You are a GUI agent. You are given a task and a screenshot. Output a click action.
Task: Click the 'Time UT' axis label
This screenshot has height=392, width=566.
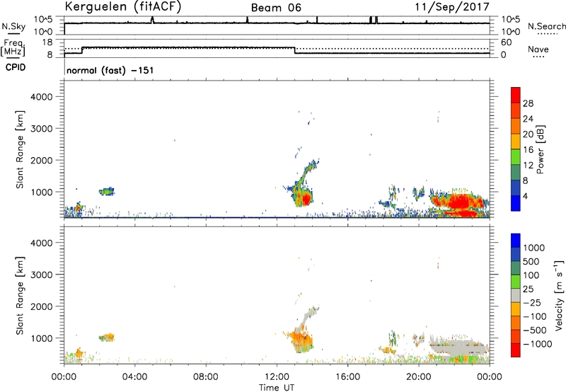click(x=277, y=388)
